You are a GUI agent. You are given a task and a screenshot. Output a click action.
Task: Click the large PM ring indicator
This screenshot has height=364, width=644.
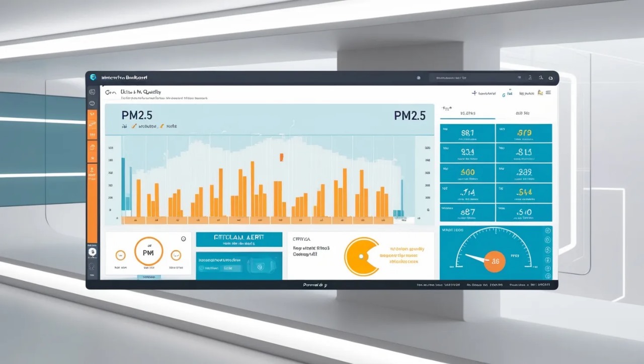pos(148,251)
